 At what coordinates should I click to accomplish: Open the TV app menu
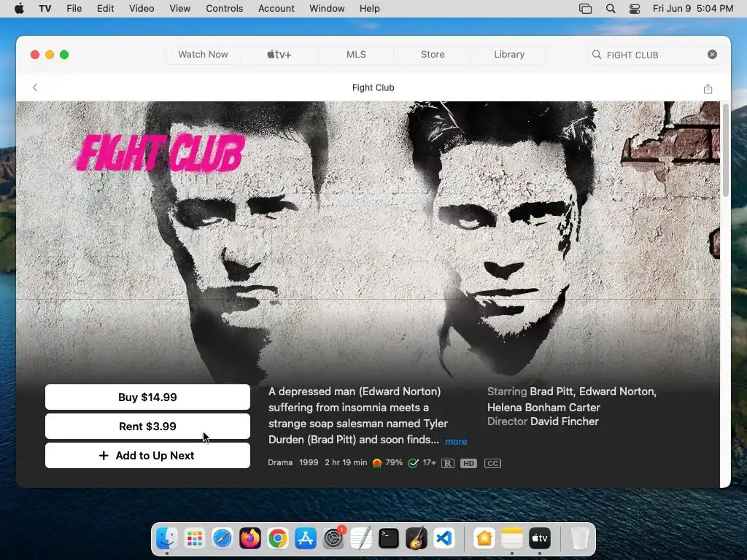(44, 9)
